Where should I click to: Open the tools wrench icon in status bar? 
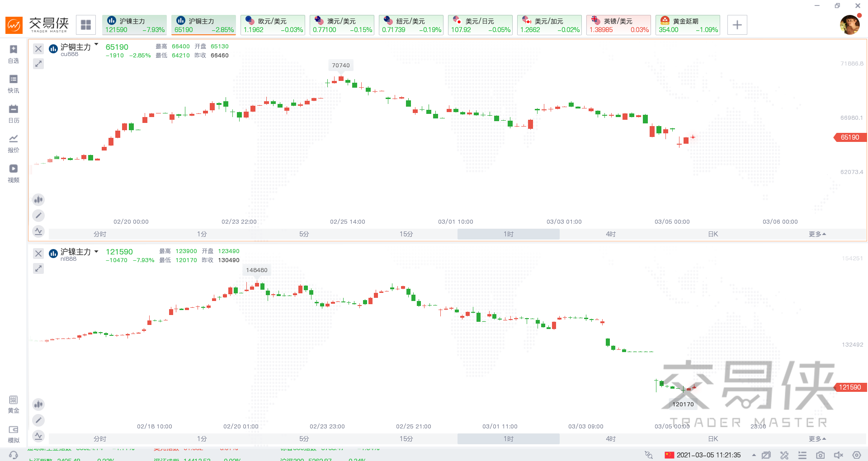(x=784, y=455)
